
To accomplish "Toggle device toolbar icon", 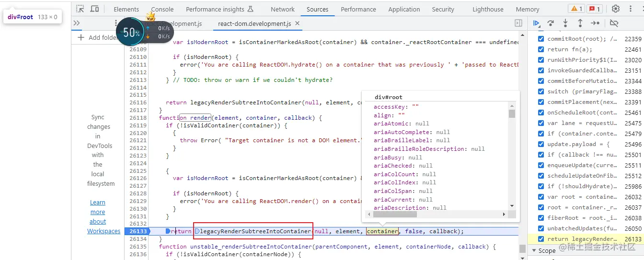I will click(x=95, y=9).
